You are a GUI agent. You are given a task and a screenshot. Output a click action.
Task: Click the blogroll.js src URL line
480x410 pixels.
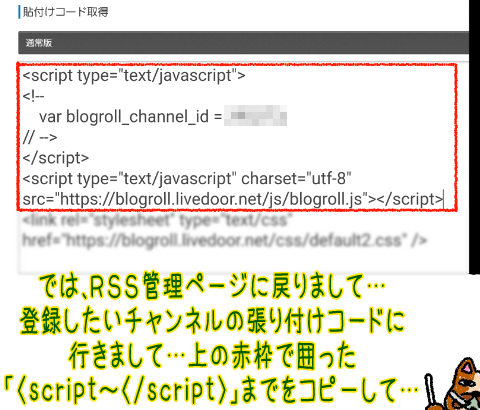tap(233, 199)
